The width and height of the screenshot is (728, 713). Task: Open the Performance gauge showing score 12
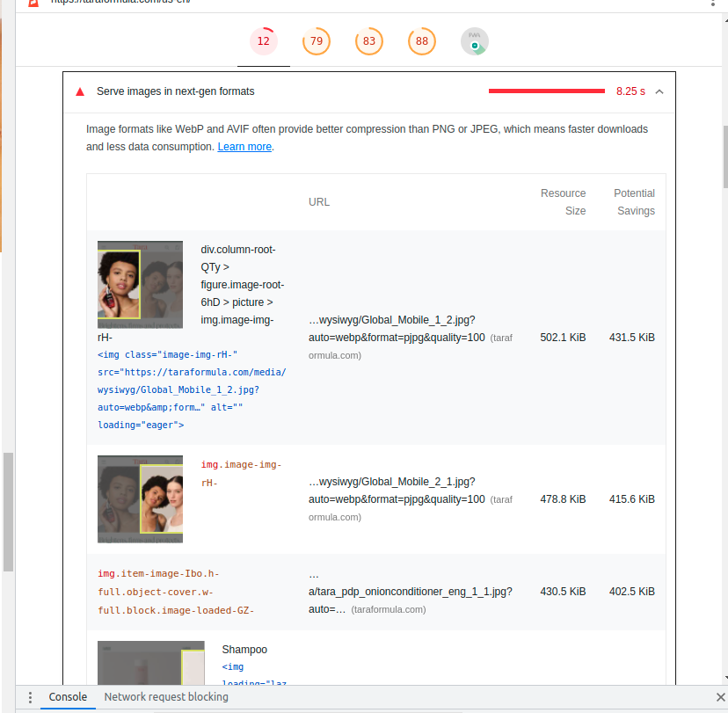[263, 40]
